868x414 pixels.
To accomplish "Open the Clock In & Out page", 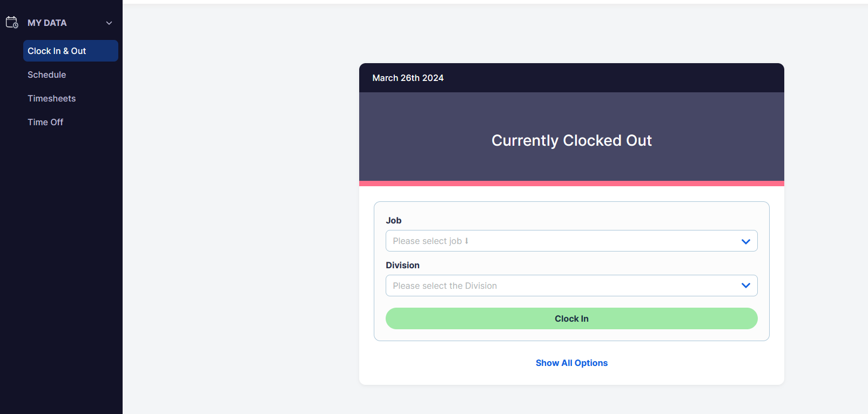I will click(71, 51).
